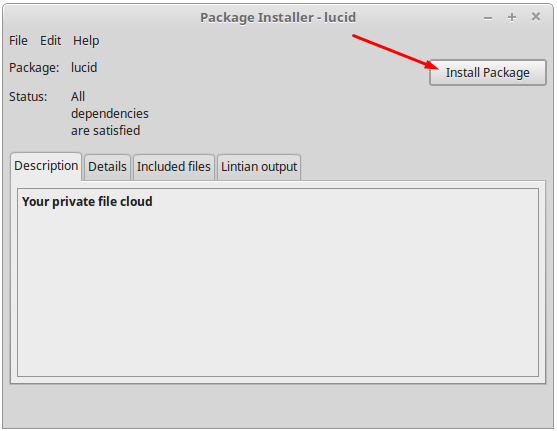Select the Description tab
557x431 pixels.
coord(46,166)
